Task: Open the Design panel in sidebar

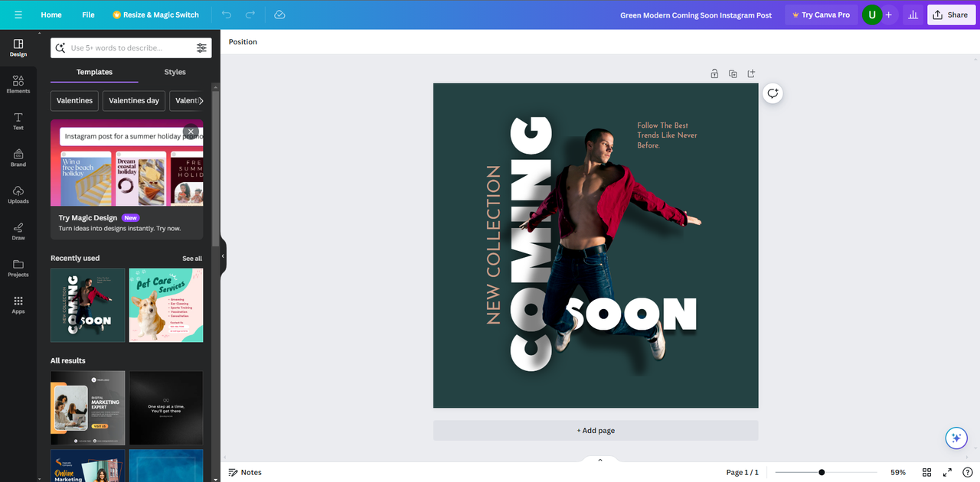Action: click(18, 47)
